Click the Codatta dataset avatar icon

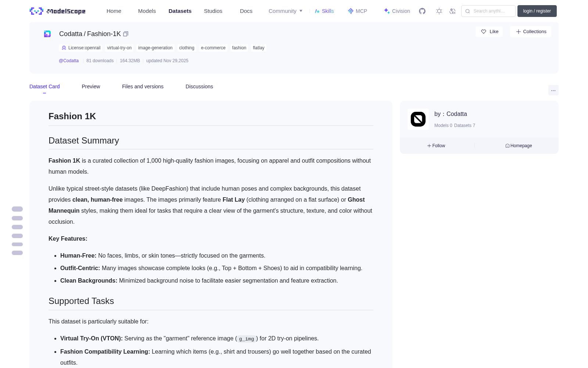point(47,34)
